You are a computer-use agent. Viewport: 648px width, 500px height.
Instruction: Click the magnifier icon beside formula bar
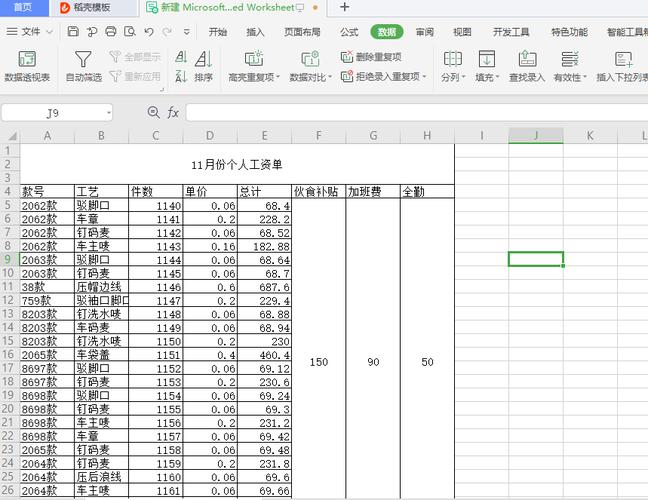pos(154,112)
